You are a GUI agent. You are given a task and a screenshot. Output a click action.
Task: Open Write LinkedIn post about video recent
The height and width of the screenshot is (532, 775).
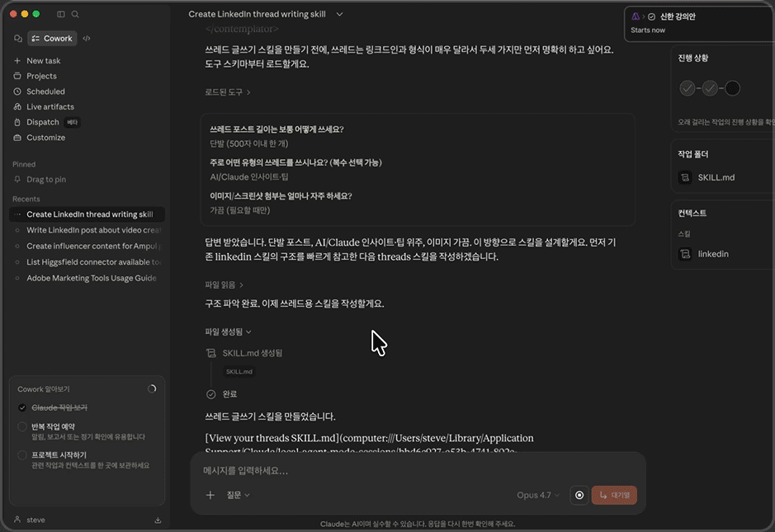[x=87, y=230]
